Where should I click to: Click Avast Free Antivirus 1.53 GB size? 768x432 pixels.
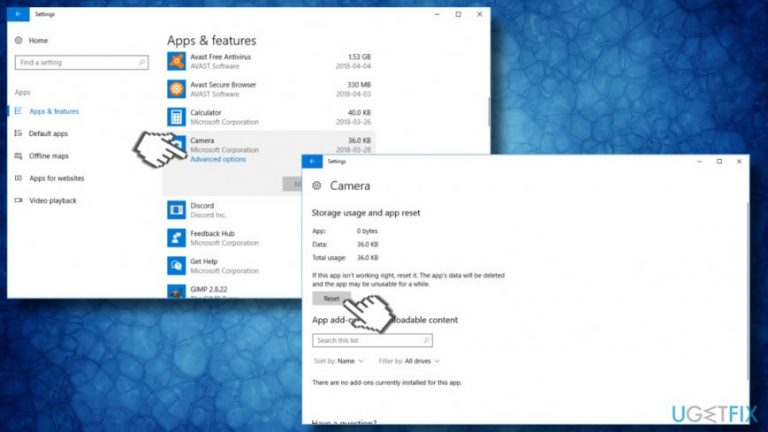[x=359, y=57]
